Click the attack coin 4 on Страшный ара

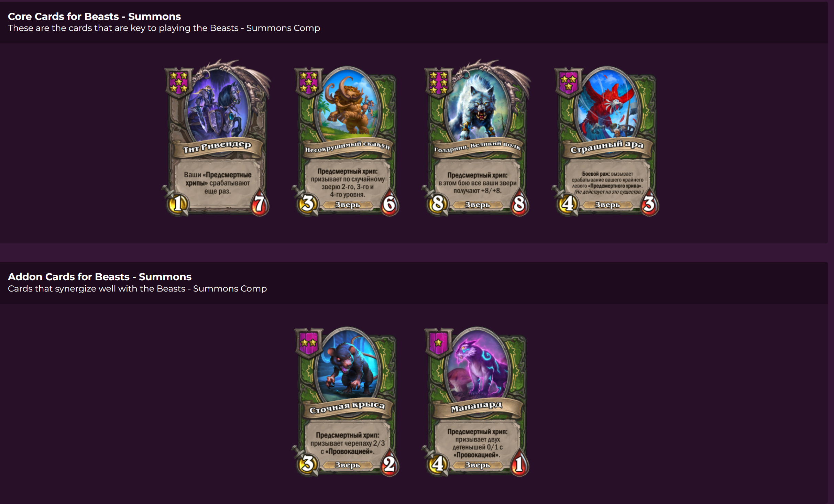[x=567, y=204]
